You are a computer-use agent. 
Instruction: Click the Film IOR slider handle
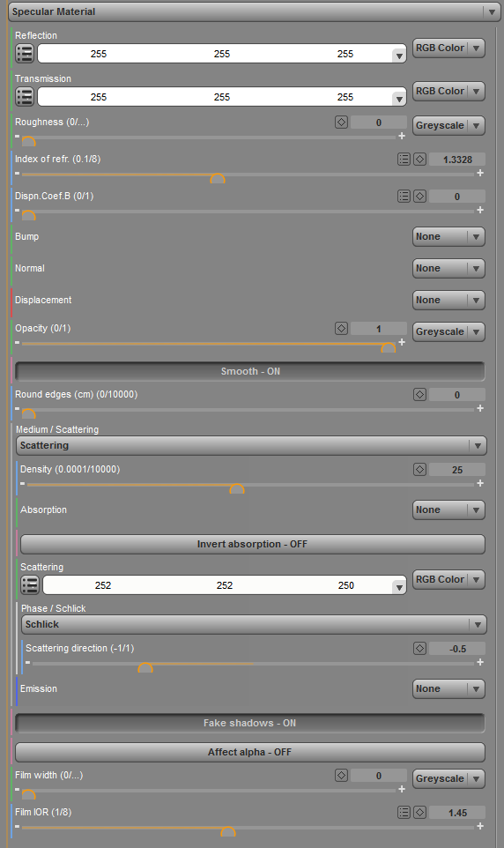tap(228, 832)
